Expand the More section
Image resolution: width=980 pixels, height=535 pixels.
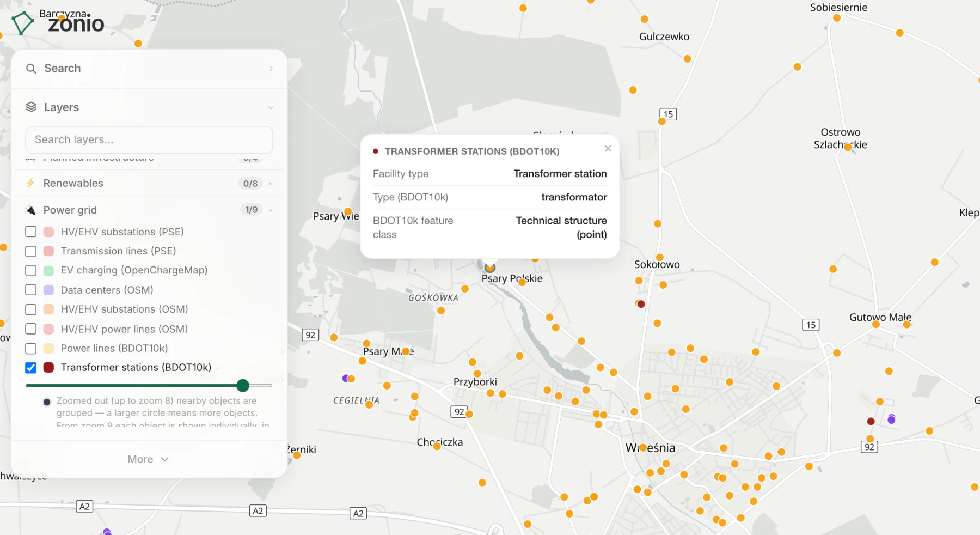pyautogui.click(x=148, y=459)
